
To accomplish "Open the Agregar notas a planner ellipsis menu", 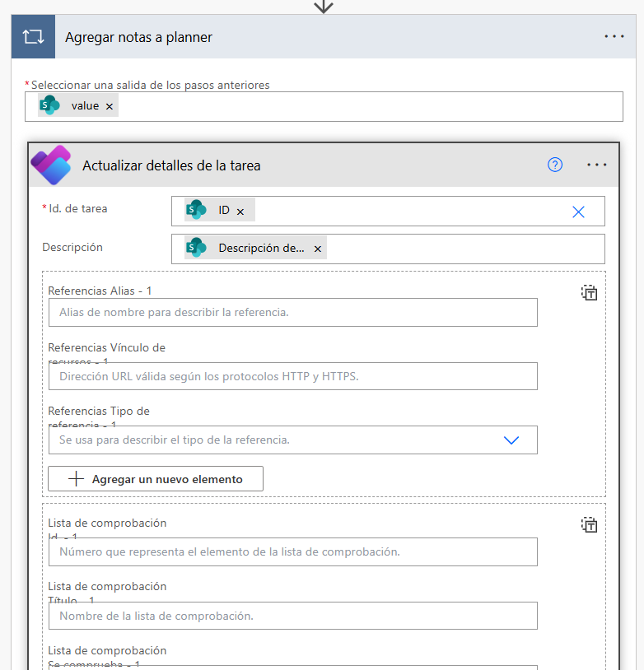I will click(614, 37).
